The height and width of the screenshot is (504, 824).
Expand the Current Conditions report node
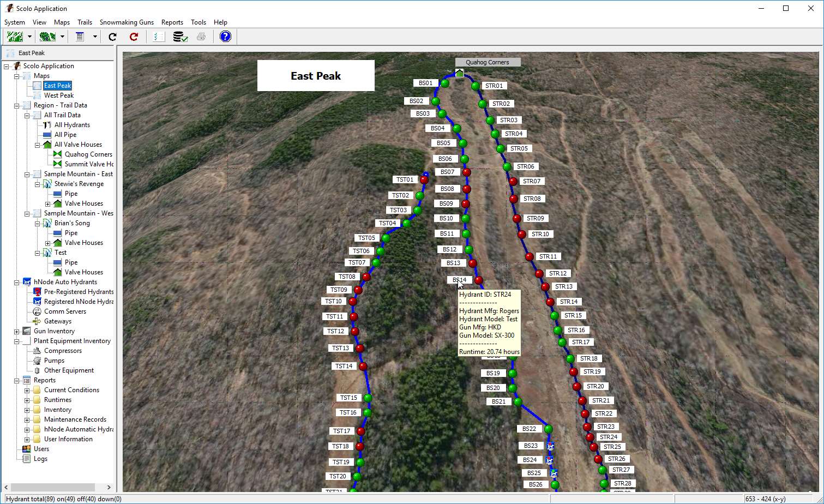tap(27, 389)
